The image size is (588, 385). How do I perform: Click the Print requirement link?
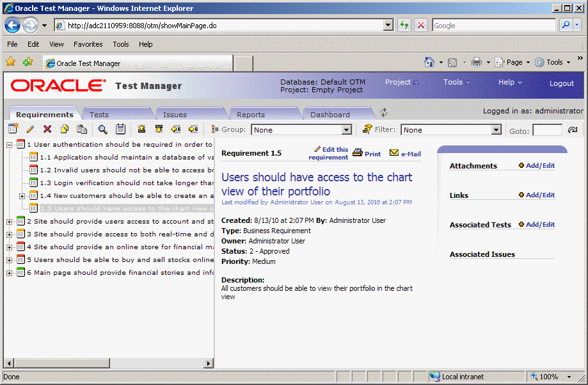[367, 153]
